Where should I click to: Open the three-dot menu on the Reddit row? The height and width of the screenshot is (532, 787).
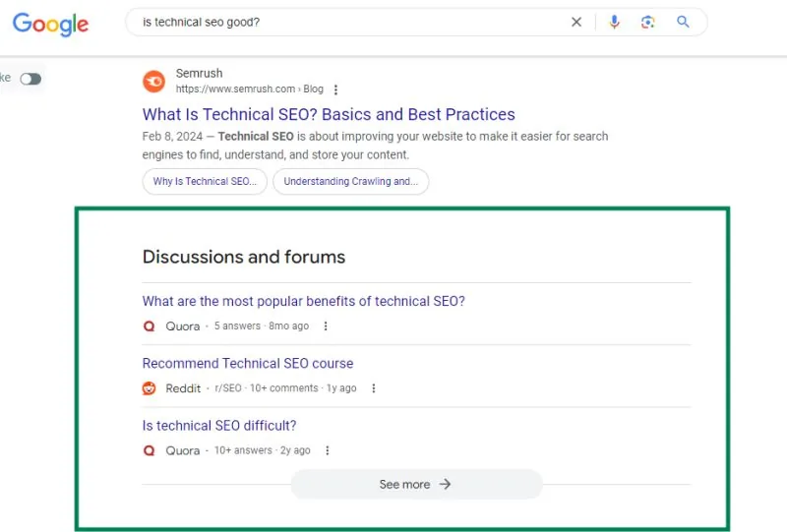tap(374, 388)
